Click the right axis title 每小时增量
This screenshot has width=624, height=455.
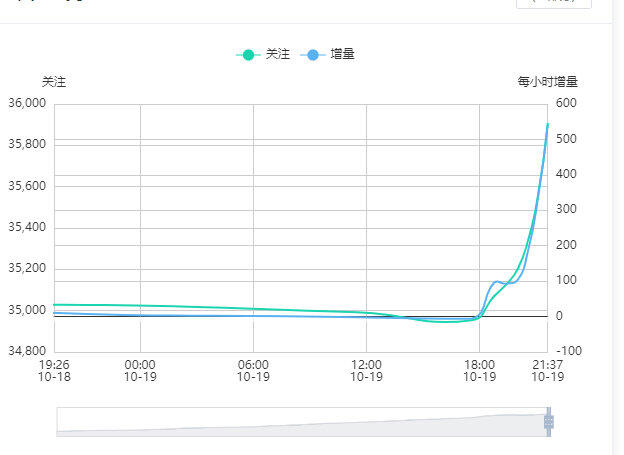548,82
